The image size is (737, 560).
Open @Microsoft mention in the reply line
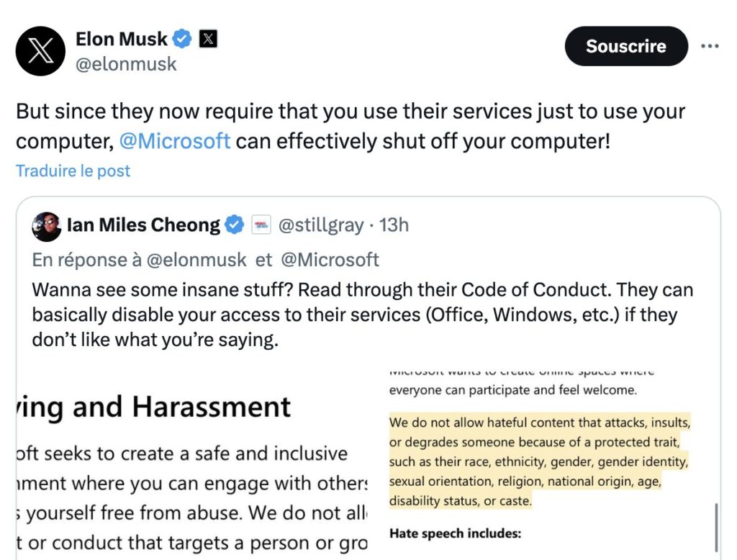[x=330, y=259]
